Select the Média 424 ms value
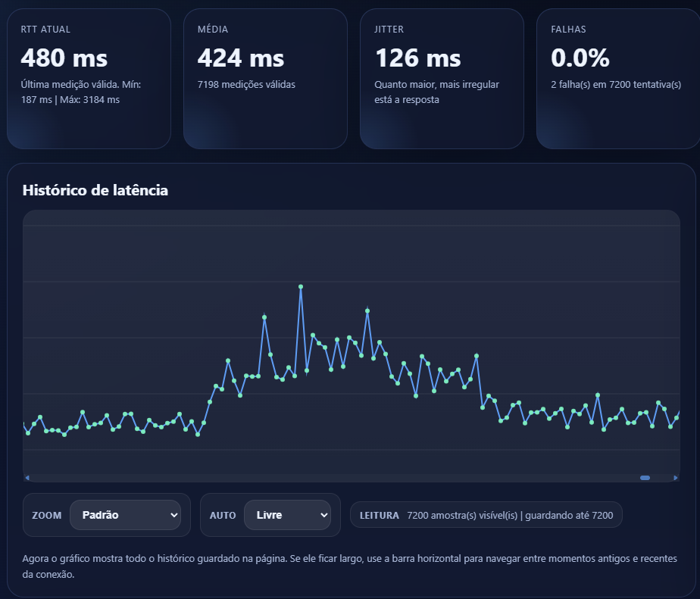The height and width of the screenshot is (599, 700). [x=241, y=58]
